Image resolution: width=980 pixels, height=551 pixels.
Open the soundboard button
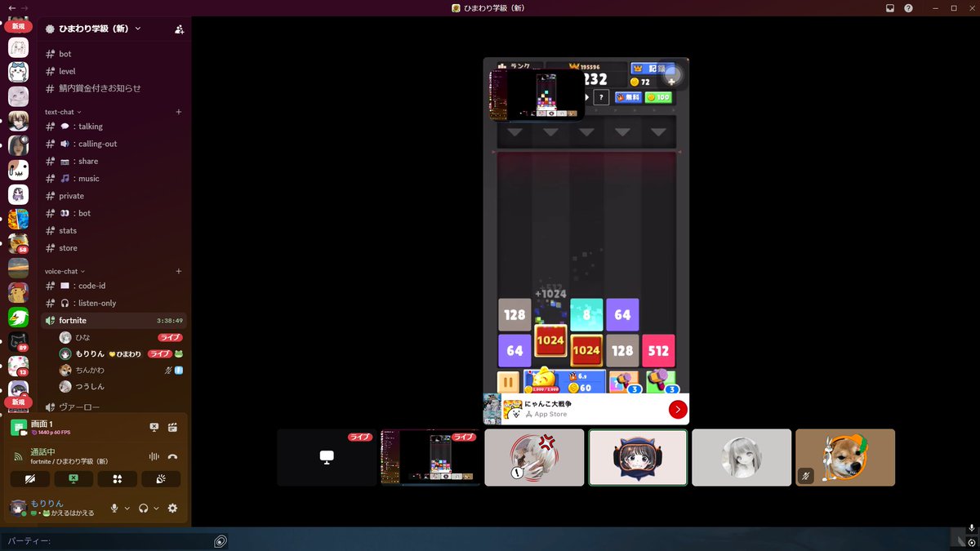(x=161, y=479)
